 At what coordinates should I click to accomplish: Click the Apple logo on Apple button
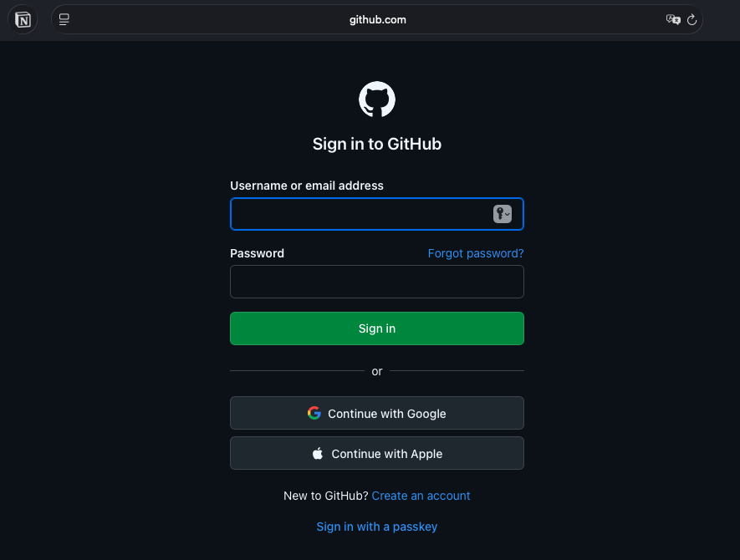coord(318,454)
